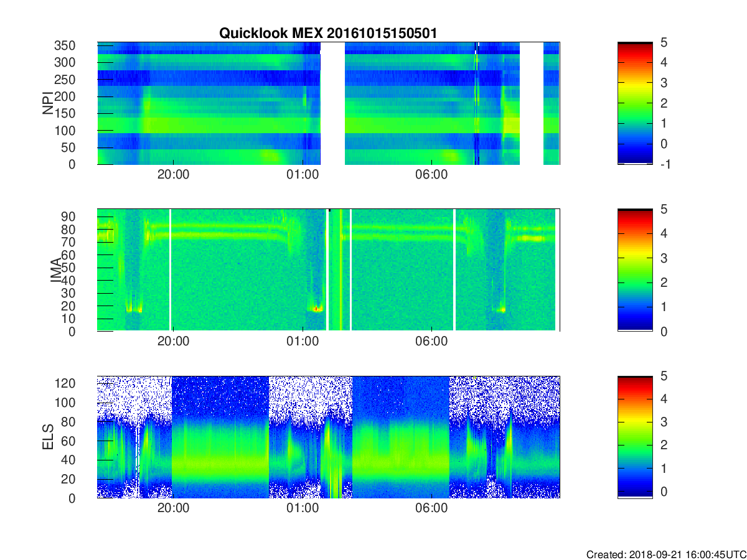Click the 4 label on ELS color bar
This screenshot has width=747, height=560.
pyautogui.click(x=664, y=399)
